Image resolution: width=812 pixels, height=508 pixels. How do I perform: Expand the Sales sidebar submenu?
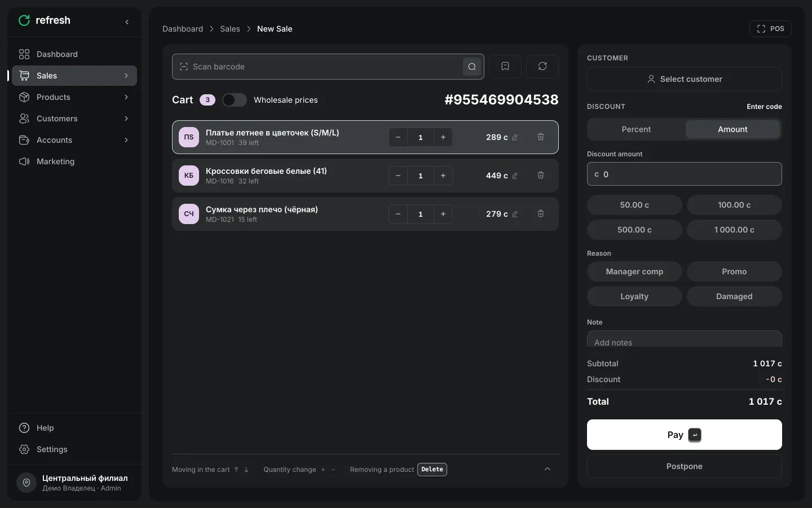tap(126, 76)
